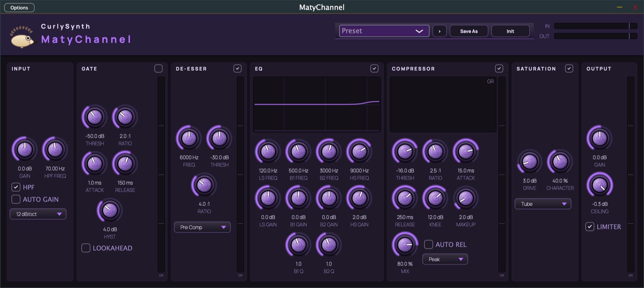Click the -0.3 dB ceiling value
644x288 pixels.
599,204
